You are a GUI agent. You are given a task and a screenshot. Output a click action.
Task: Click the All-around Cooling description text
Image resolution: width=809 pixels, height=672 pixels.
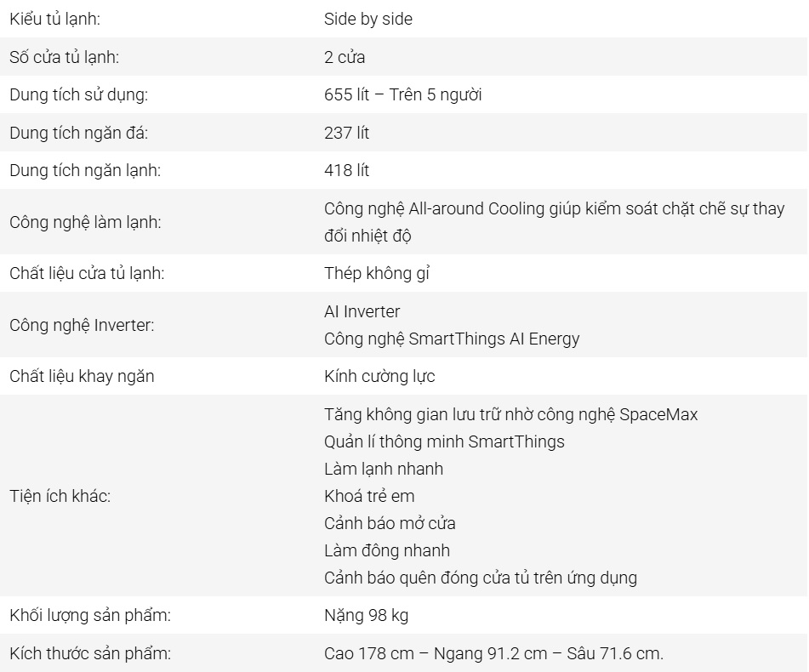[x=554, y=209]
